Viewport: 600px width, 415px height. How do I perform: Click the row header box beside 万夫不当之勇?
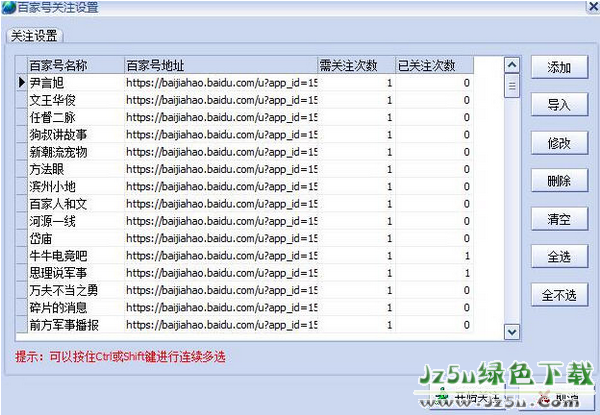point(22,290)
